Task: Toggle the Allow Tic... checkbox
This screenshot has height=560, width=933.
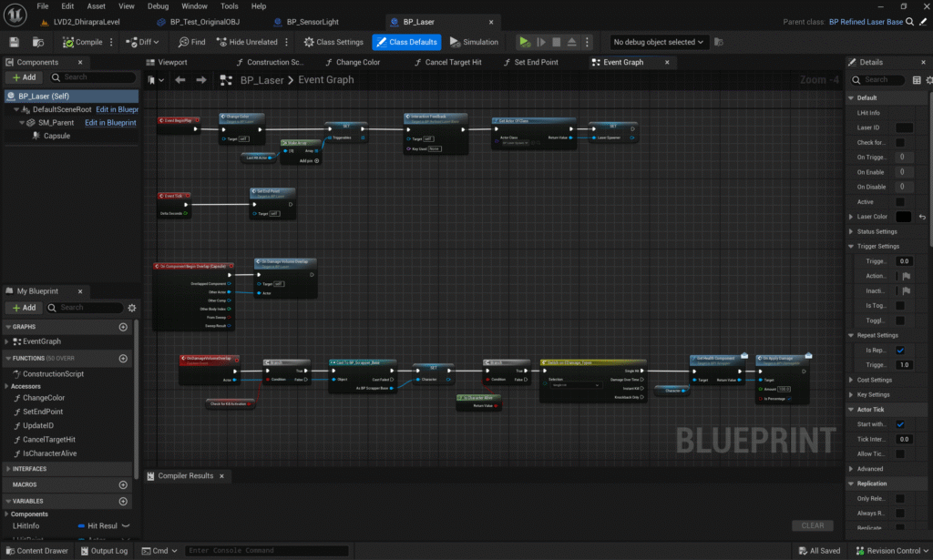Action: (x=899, y=454)
